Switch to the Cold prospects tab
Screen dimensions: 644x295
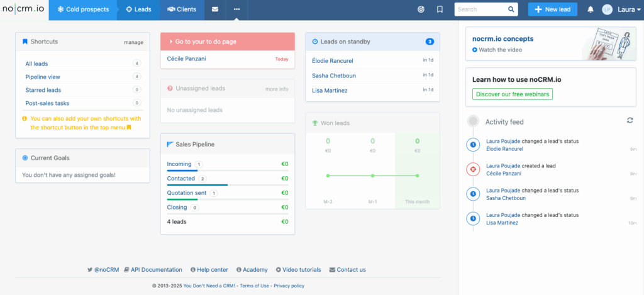click(82, 9)
